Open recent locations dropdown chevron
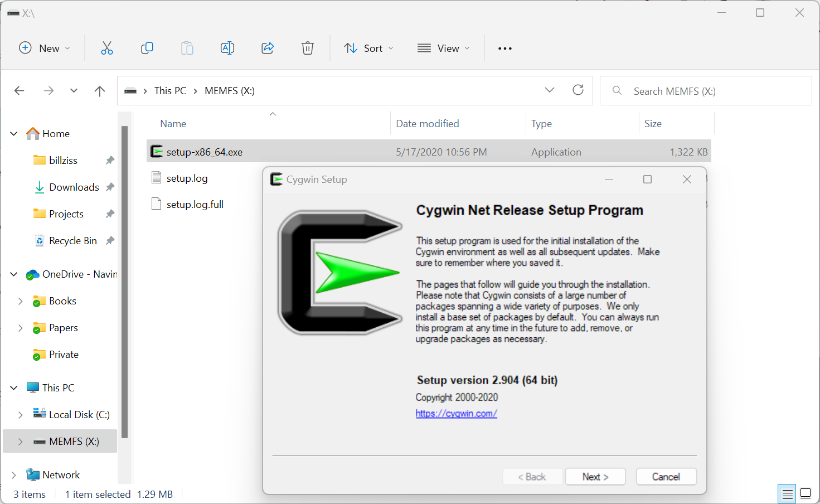 click(74, 91)
